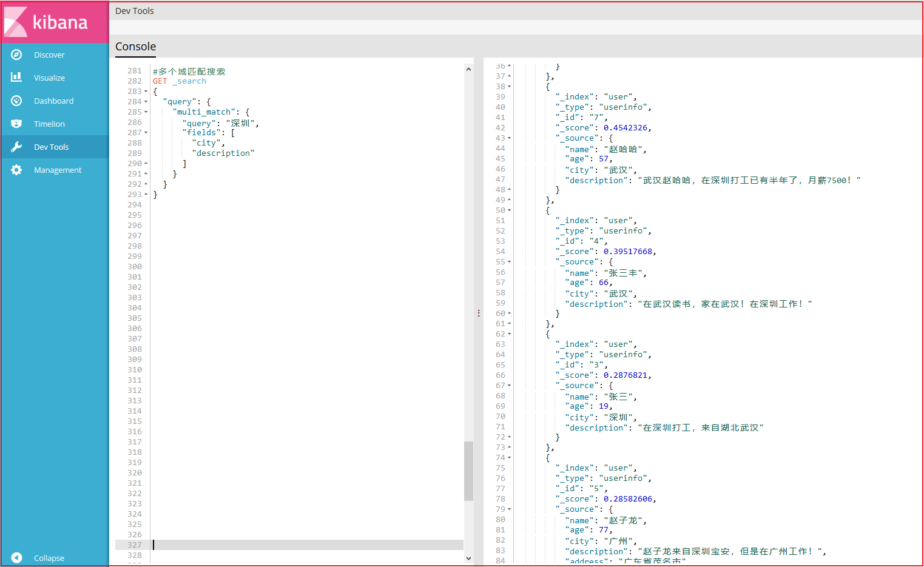This screenshot has height=567, width=924.
Task: Click the "_id": "5" line
Action: tap(581, 489)
